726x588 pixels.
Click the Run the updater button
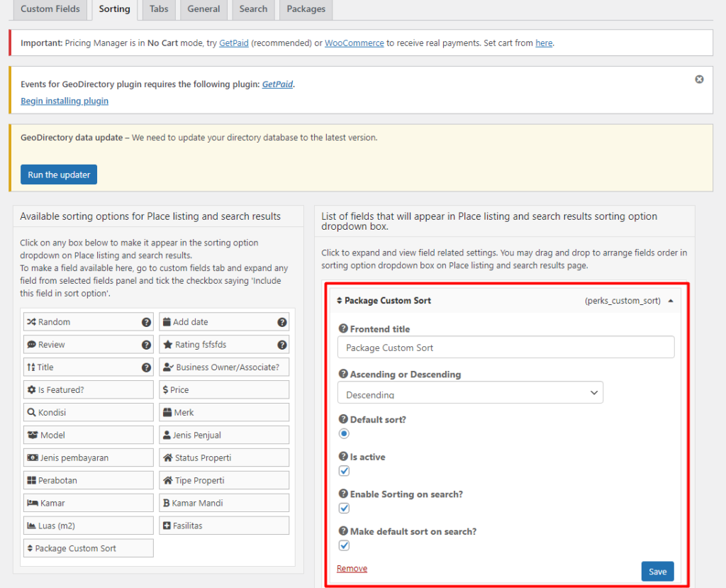click(x=59, y=174)
